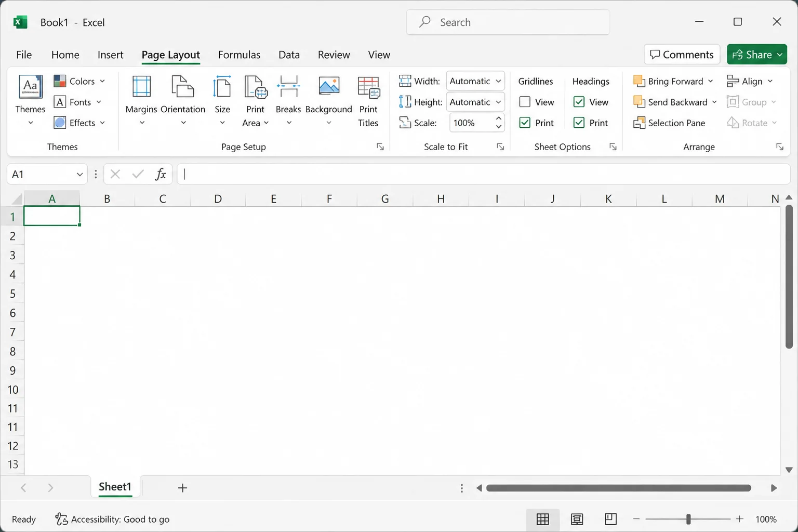Switch to the Formulas tab
This screenshot has width=798, height=532.
(239, 55)
